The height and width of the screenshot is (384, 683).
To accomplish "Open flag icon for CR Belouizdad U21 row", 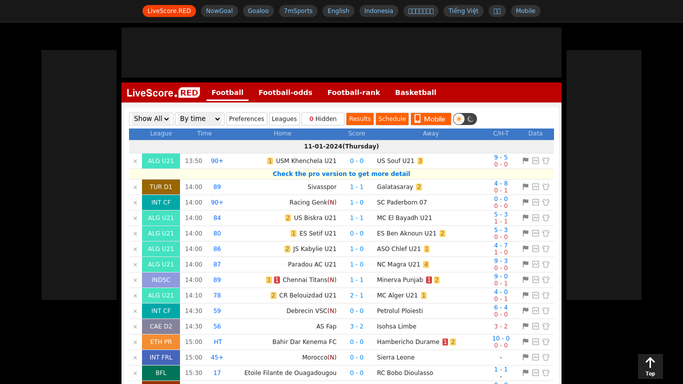I will pyautogui.click(x=525, y=295).
